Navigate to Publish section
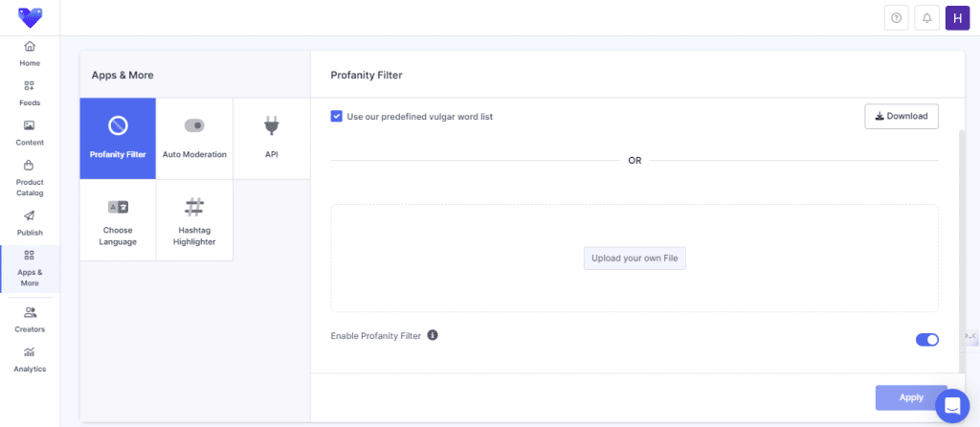This screenshot has width=980, height=427. click(30, 222)
